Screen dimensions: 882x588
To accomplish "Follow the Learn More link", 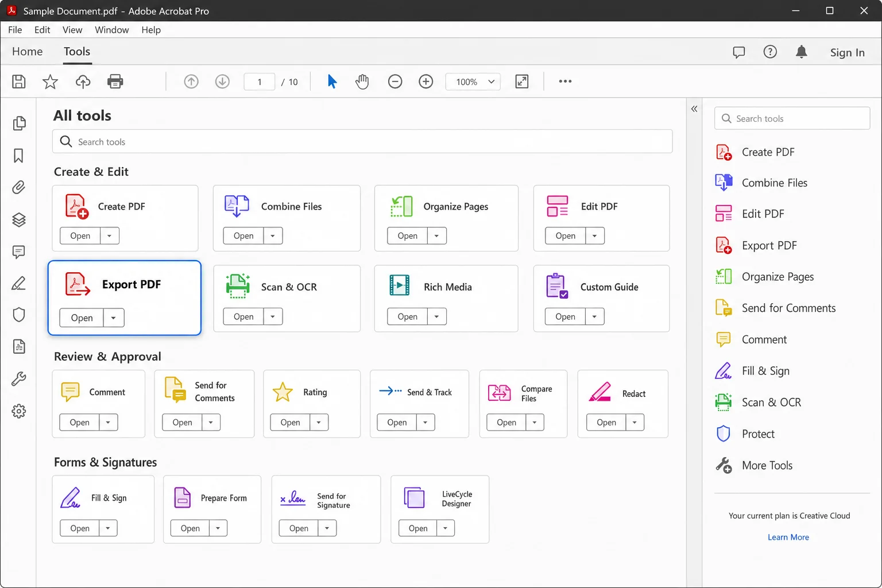I will [x=788, y=537].
